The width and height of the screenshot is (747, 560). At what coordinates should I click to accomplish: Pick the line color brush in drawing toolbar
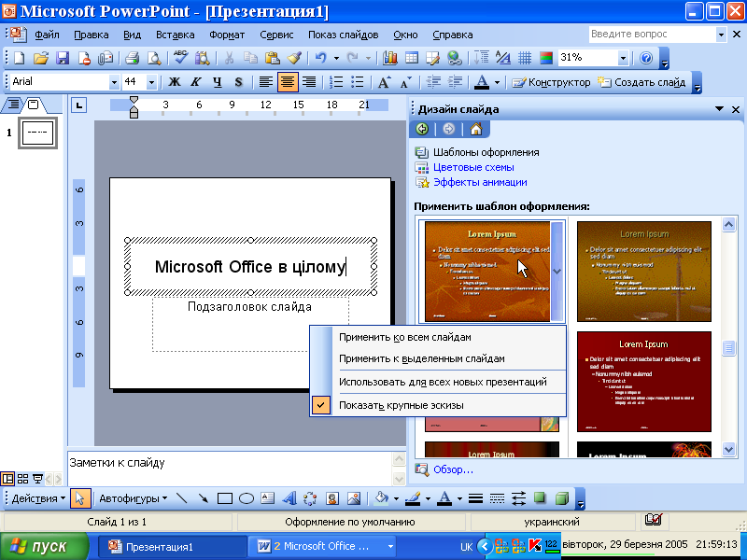coord(413,498)
